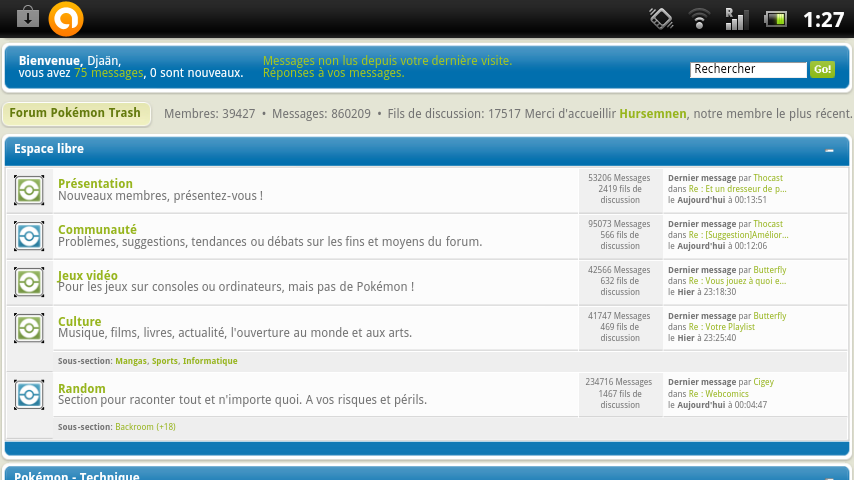
Task: Open your 75 messages link
Action: tap(109, 73)
